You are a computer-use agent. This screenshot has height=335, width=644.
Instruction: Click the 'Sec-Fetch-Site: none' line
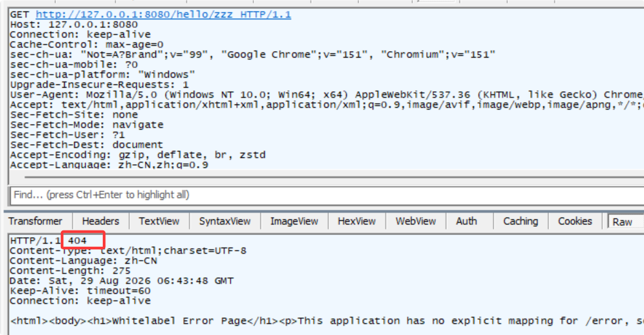pos(74,115)
